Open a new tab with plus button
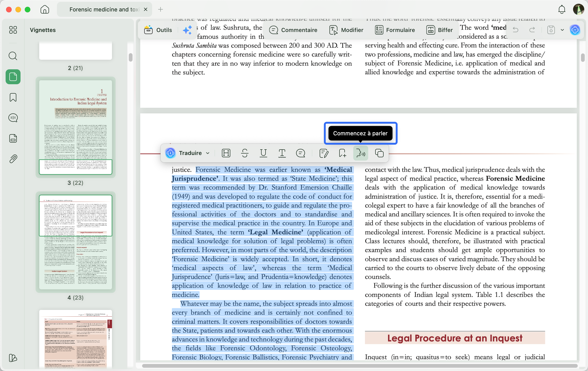Viewport: 588px width, 371px height. click(161, 10)
